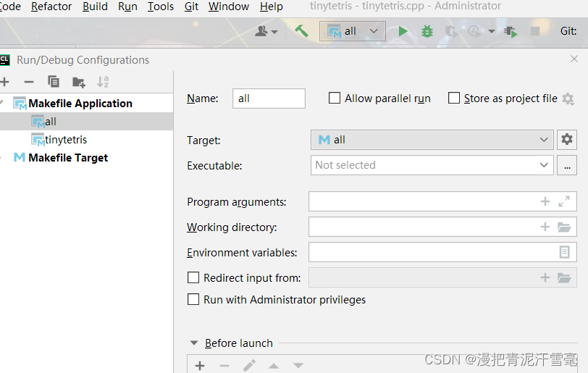Open the Executable 'Not selected' dropdown
The image size is (588, 373).
432,165
